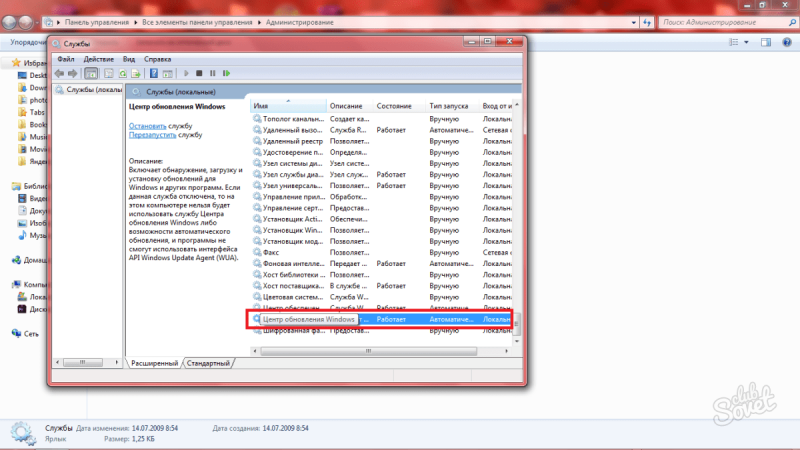Screen dimensions: 800x450
Task: Select the Установщик Win... service row
Action: 381,230
